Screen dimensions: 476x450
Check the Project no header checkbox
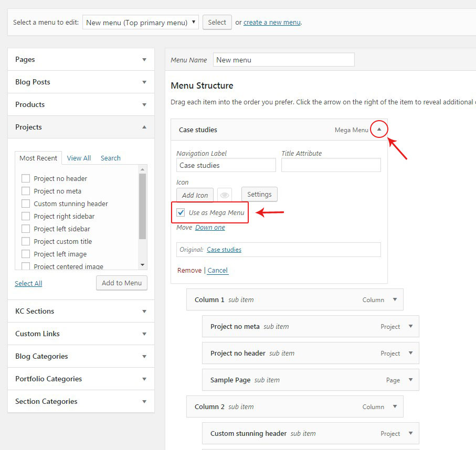[26, 178]
